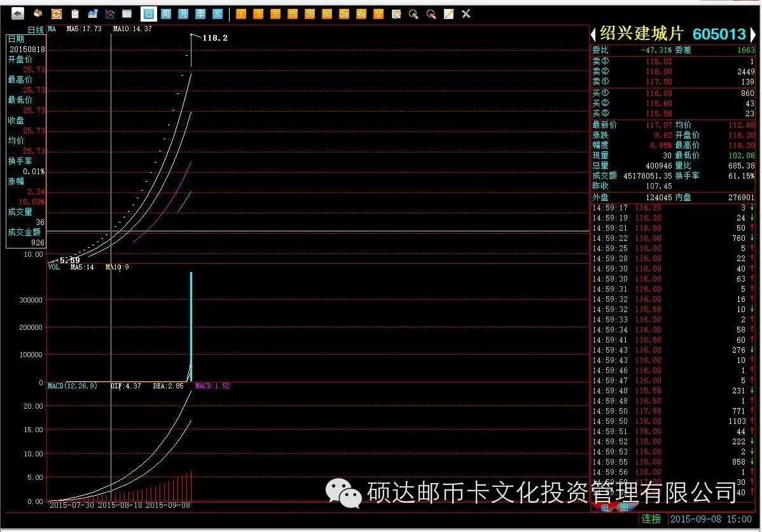Select 3-minute chart period
This screenshot has width=762, height=532.
[258, 13]
